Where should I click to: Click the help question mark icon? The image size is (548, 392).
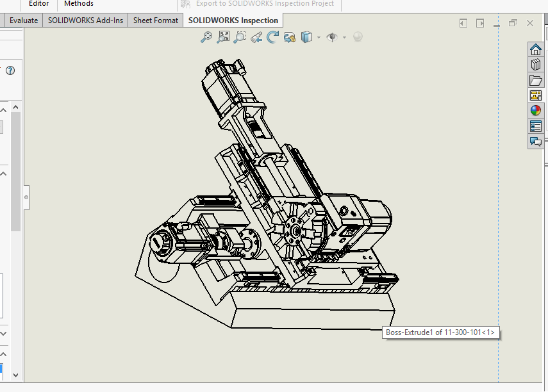tap(10, 70)
